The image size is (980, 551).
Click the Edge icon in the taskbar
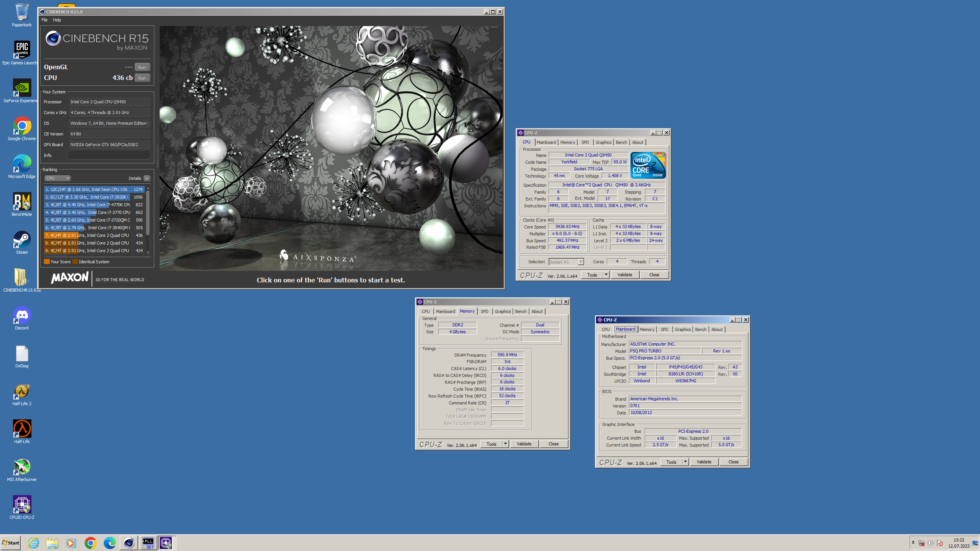point(109,543)
